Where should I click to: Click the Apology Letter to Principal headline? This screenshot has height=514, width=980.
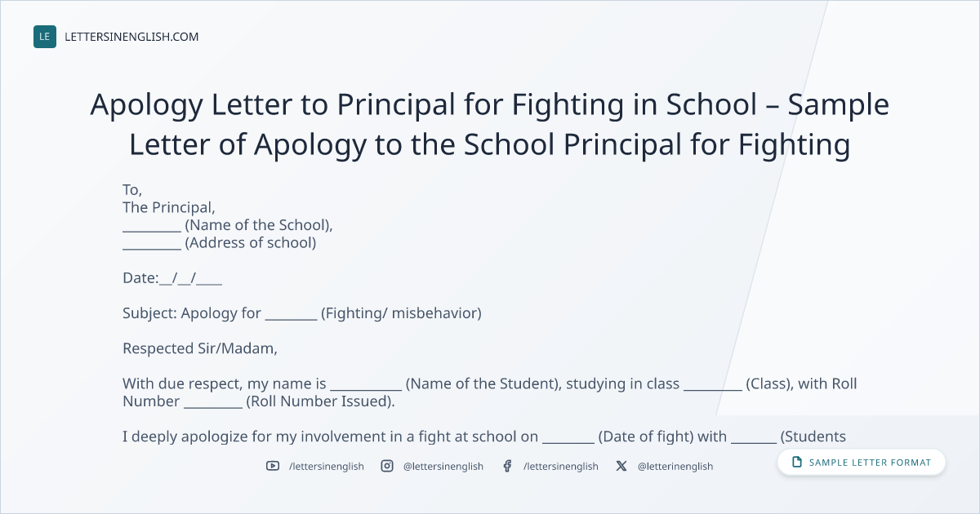coord(490,124)
